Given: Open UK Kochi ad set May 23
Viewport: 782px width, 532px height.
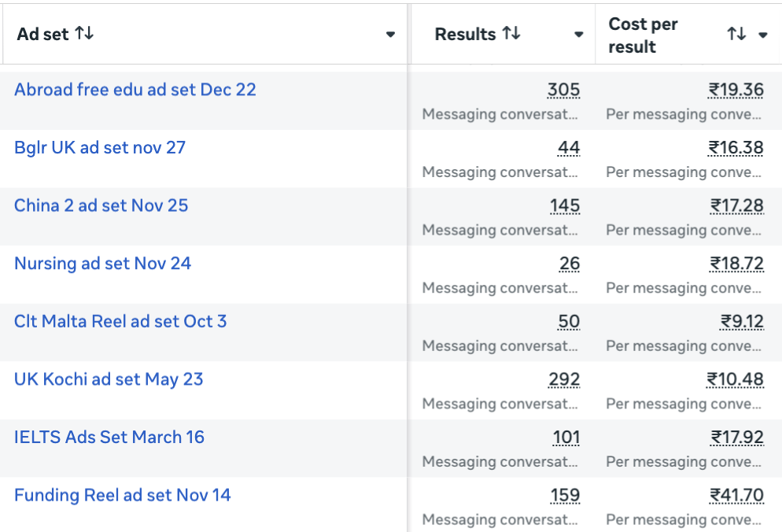Looking at the screenshot, I should 109,379.
